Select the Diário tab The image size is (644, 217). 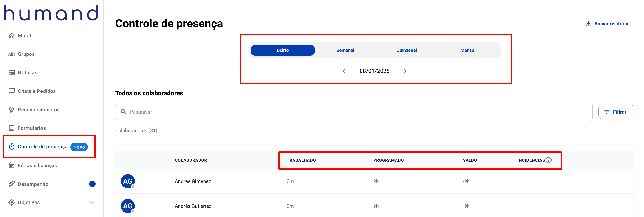pyautogui.click(x=283, y=50)
